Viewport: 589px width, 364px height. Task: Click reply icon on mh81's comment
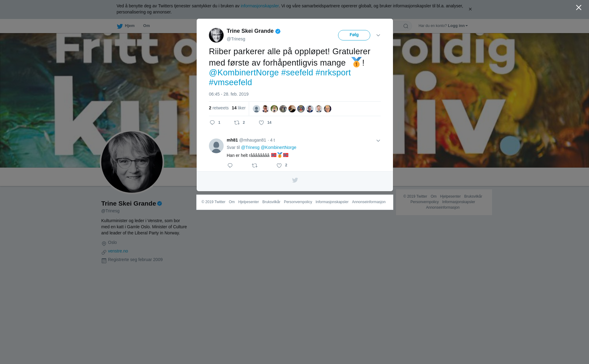(230, 165)
